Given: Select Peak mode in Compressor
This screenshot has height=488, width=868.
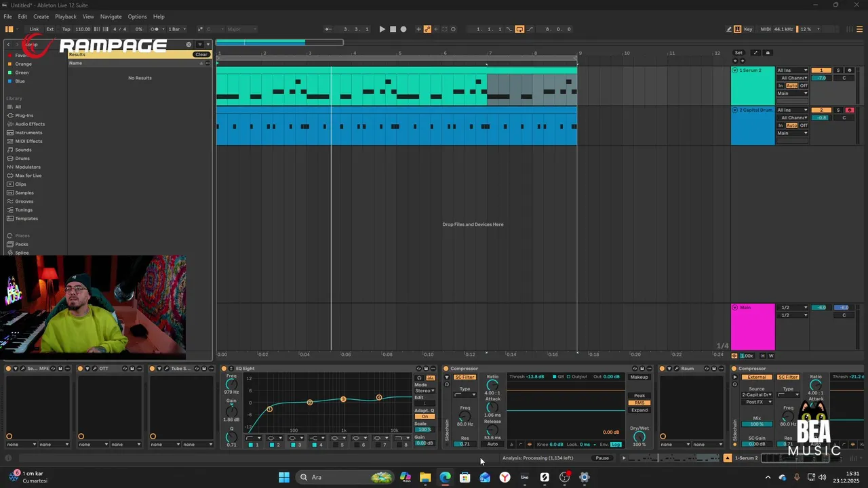Looking at the screenshot, I should click(639, 395).
